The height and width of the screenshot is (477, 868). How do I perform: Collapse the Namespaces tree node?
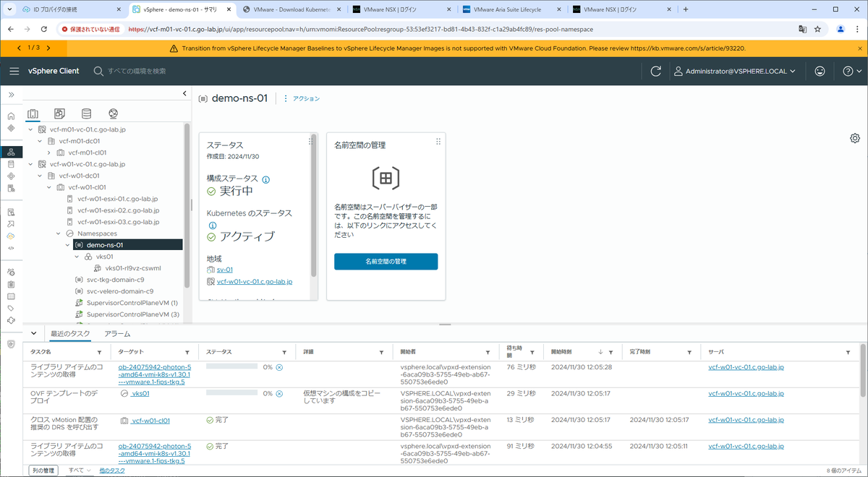(59, 233)
